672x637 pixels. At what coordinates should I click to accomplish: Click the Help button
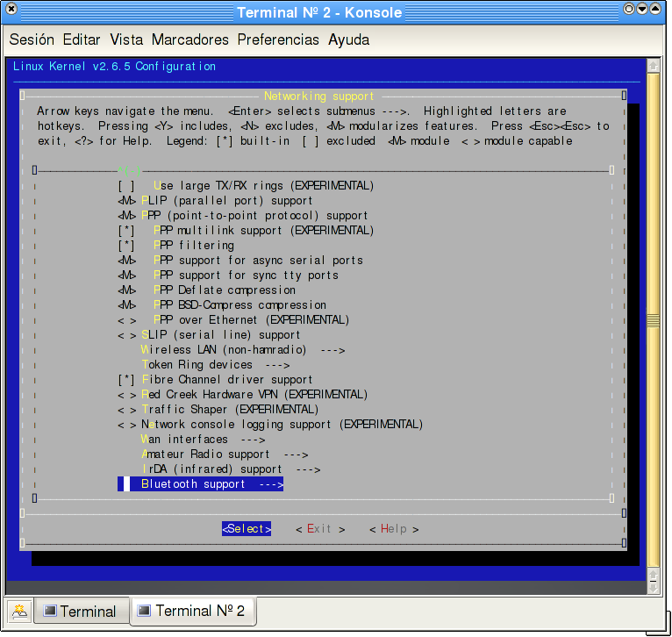[x=394, y=529]
